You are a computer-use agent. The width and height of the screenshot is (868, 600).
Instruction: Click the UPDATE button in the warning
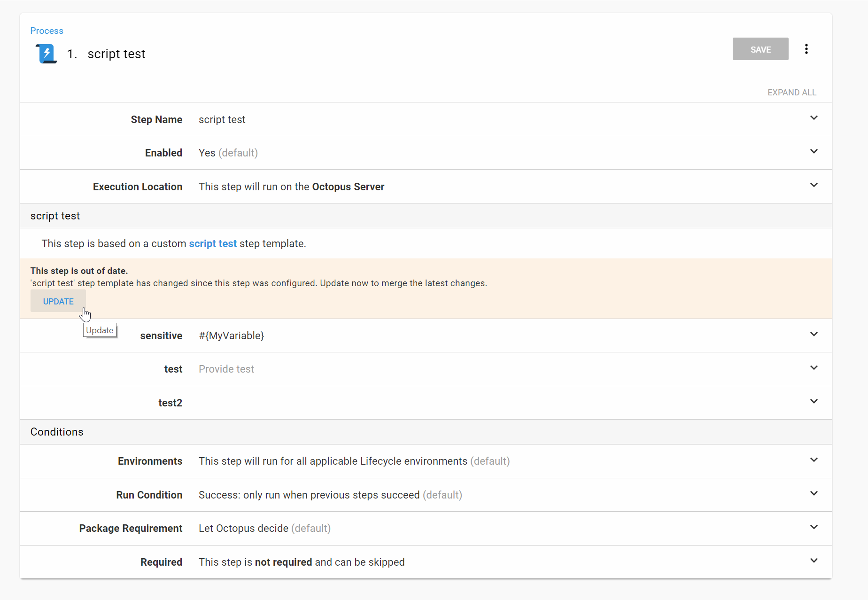58,301
